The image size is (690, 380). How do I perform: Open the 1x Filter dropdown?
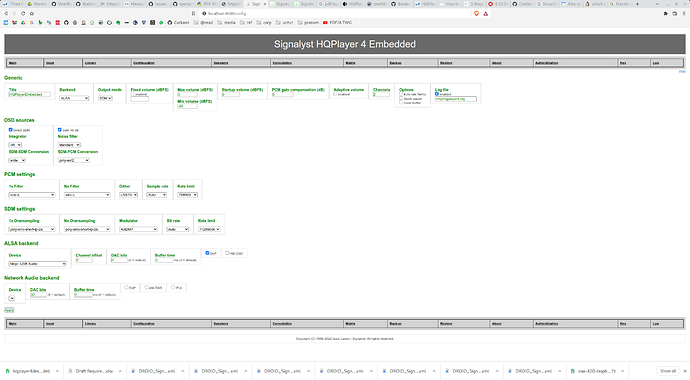[32, 195]
